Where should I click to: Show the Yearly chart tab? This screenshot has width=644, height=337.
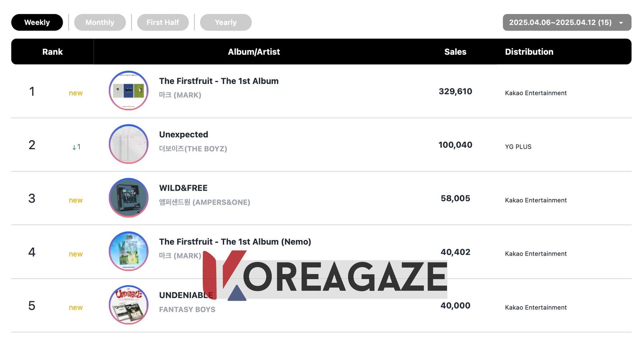pos(225,23)
